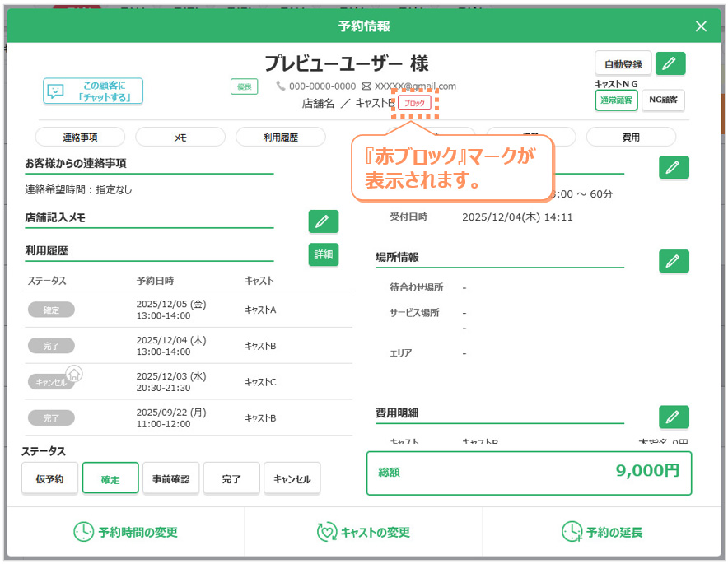Jump to the 連絡事項 tab
The image size is (728, 564).
click(80, 138)
